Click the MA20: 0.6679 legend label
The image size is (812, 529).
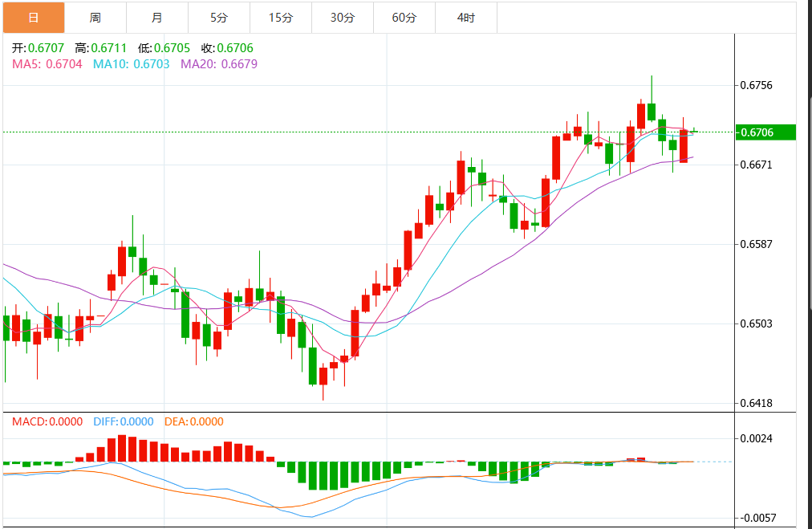[219, 63]
